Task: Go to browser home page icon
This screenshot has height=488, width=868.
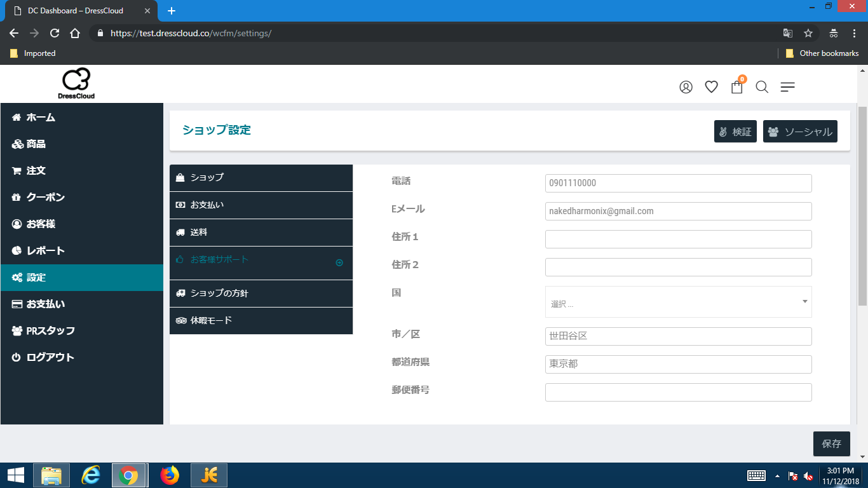Action: coord(75,33)
